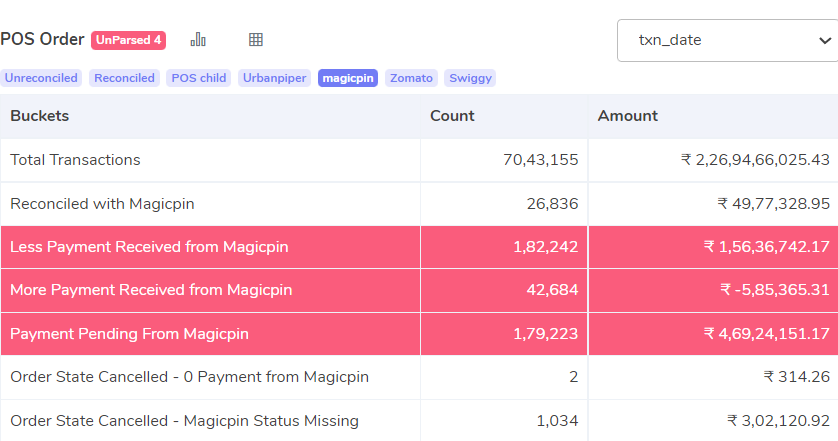Open the Total Transactions bucket row
The width and height of the screenshot is (838, 441).
click(x=420, y=160)
